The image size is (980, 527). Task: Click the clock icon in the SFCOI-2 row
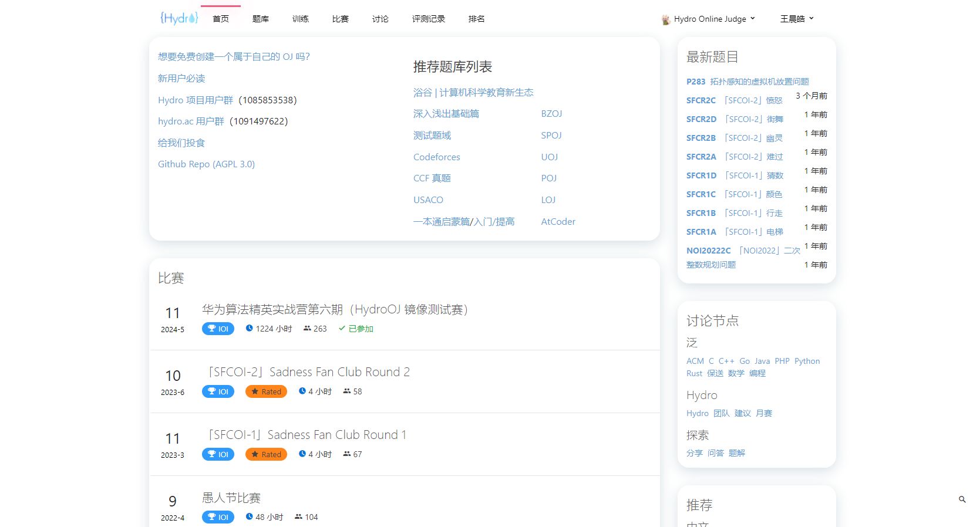(302, 391)
